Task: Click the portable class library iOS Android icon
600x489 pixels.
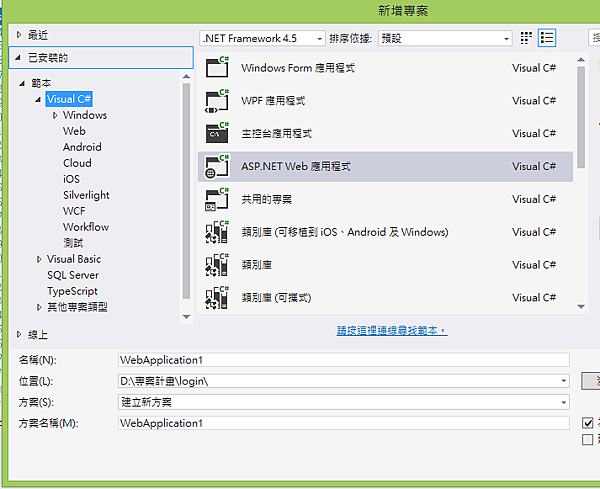Action: 217,232
